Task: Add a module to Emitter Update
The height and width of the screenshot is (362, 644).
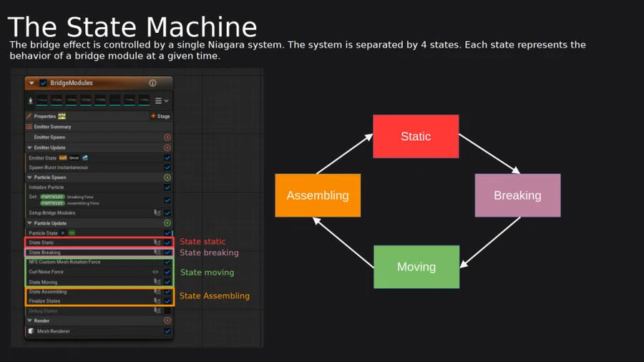Action: pos(167,148)
